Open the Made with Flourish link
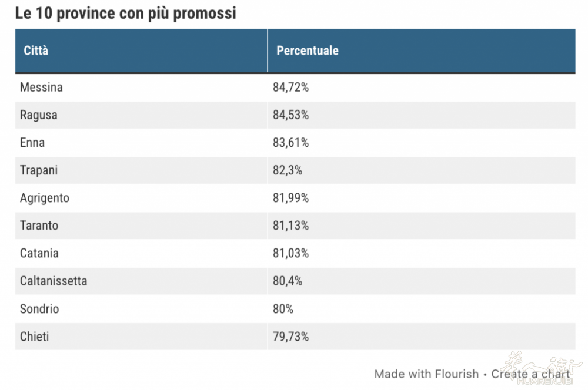Screen dimensions: 588x390 [427, 374]
